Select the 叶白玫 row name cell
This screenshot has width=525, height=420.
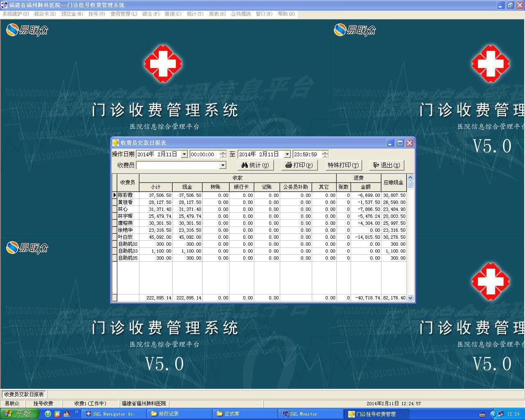coord(128,237)
